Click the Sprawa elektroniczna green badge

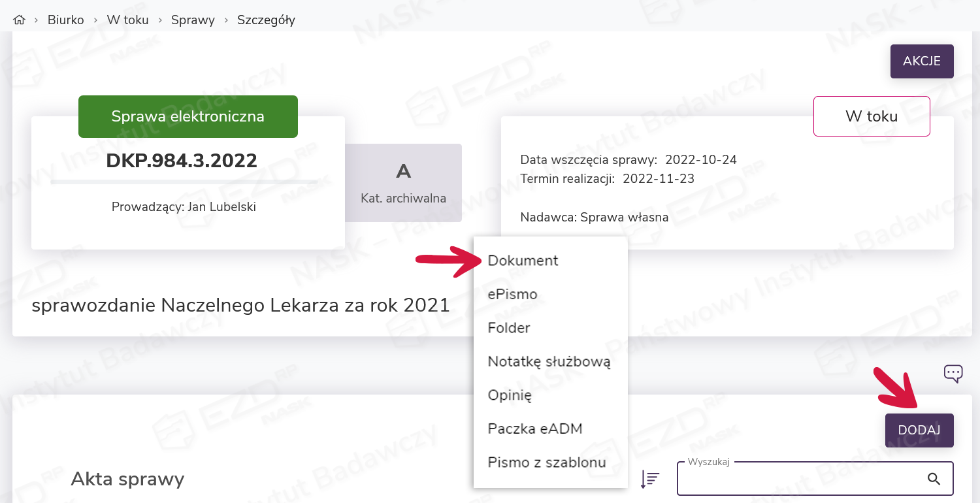click(x=188, y=117)
